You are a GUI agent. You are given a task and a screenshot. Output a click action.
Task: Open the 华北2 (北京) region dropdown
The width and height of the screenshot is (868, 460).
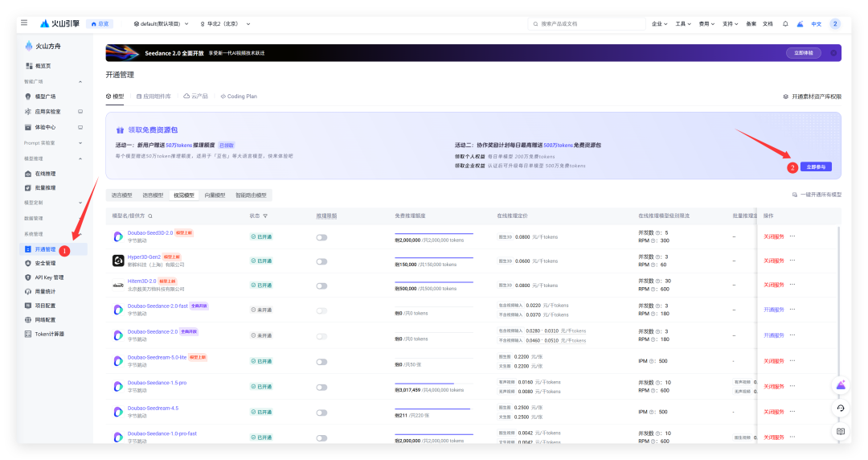tap(225, 24)
